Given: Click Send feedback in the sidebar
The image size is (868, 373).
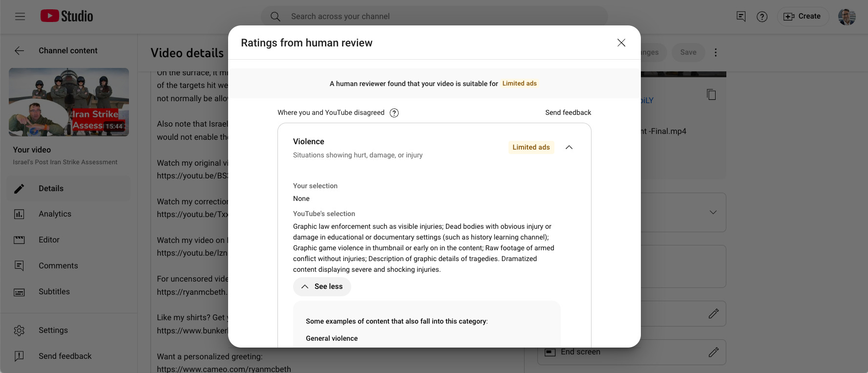Looking at the screenshot, I should point(69,356).
